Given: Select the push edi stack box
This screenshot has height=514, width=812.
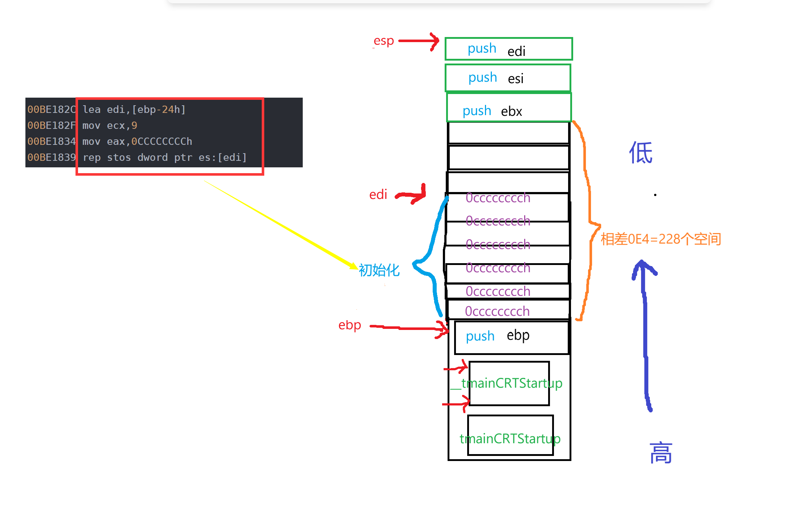Looking at the screenshot, I should click(508, 49).
